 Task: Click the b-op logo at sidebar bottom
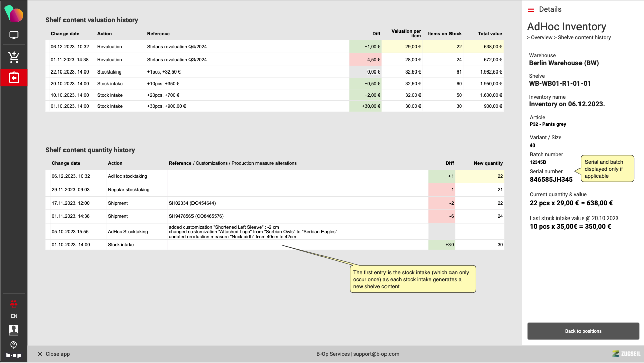tap(14, 355)
